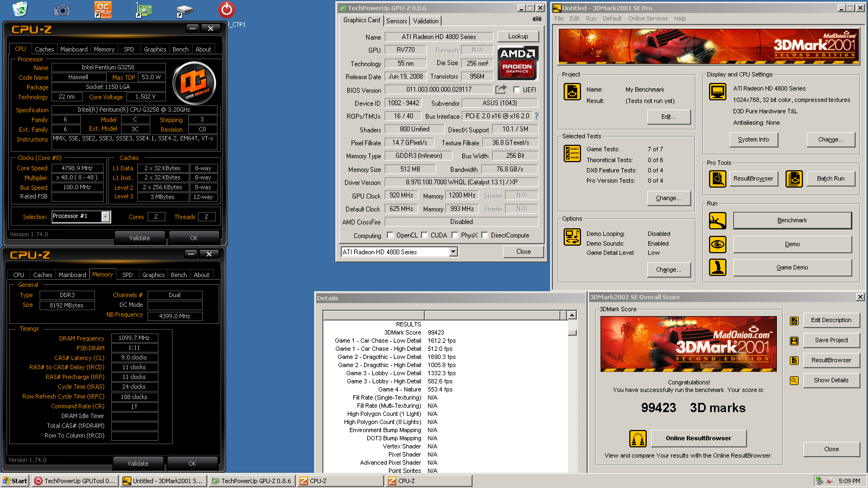This screenshot has height=488, width=868.
Task: Click the Game Demo button
Action: click(x=792, y=267)
